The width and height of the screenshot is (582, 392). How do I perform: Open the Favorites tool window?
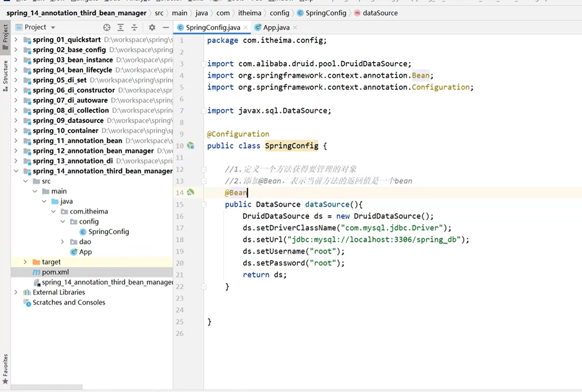pyautogui.click(x=5, y=368)
